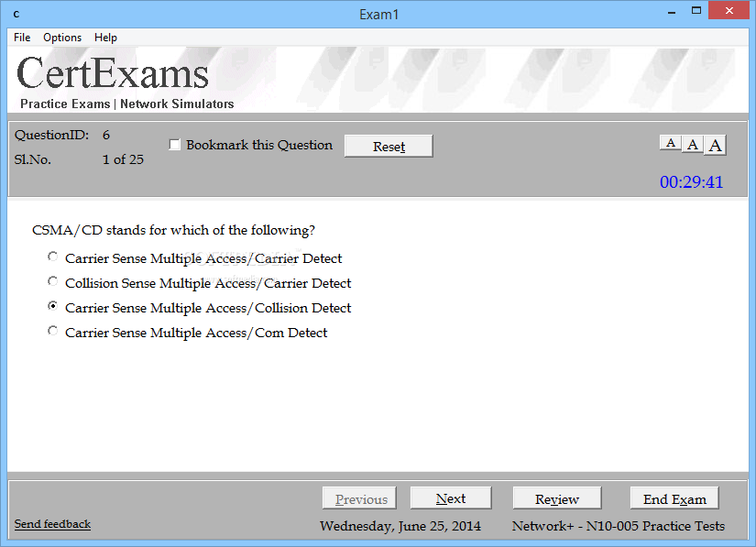756x547 pixels.
Task: Click End Exam button
Action: (674, 498)
